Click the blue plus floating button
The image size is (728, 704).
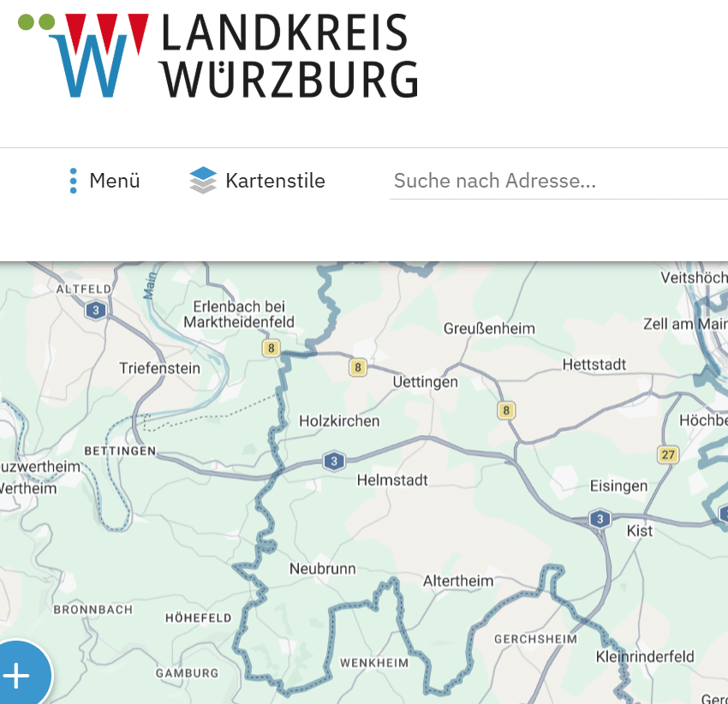17,676
